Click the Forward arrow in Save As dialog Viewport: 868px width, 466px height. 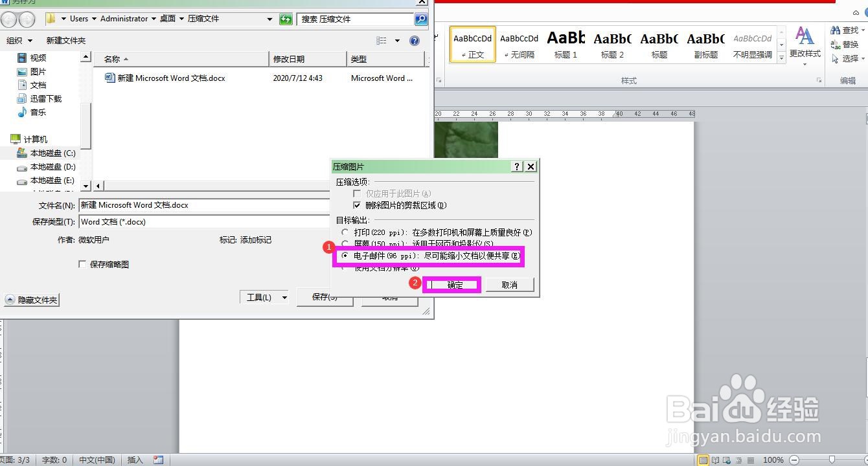[27, 19]
